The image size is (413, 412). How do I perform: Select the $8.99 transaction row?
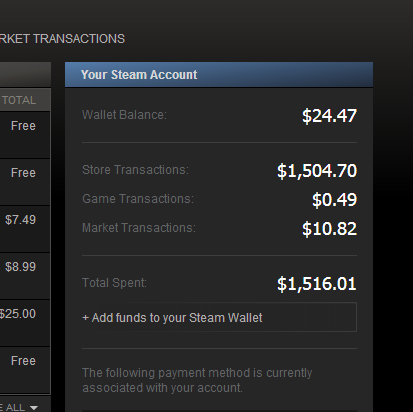point(25,276)
